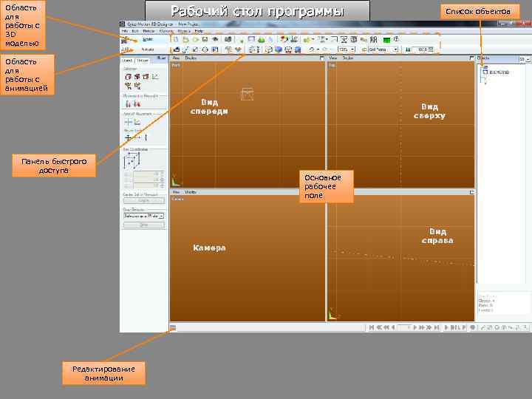
Task: Click the green rectangle toolbar icon
Action: (x=386, y=40)
